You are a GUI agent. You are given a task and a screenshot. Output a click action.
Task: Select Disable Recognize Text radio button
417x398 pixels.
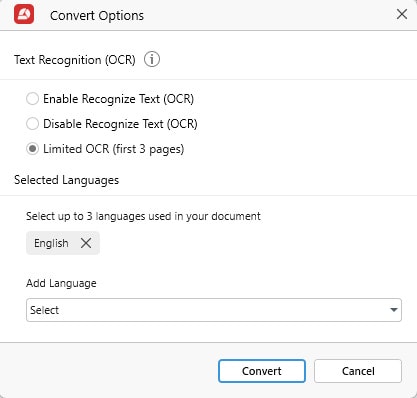tap(32, 124)
